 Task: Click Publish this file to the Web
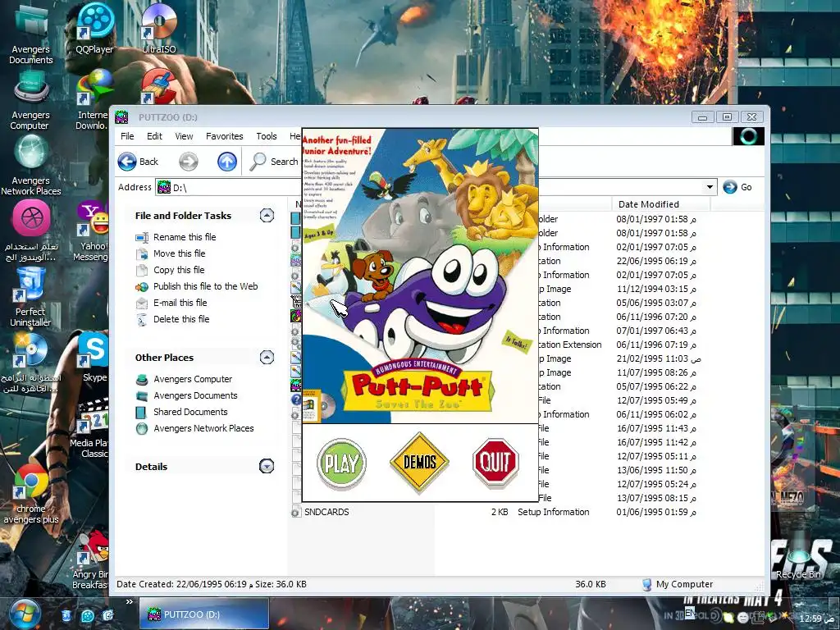point(206,286)
